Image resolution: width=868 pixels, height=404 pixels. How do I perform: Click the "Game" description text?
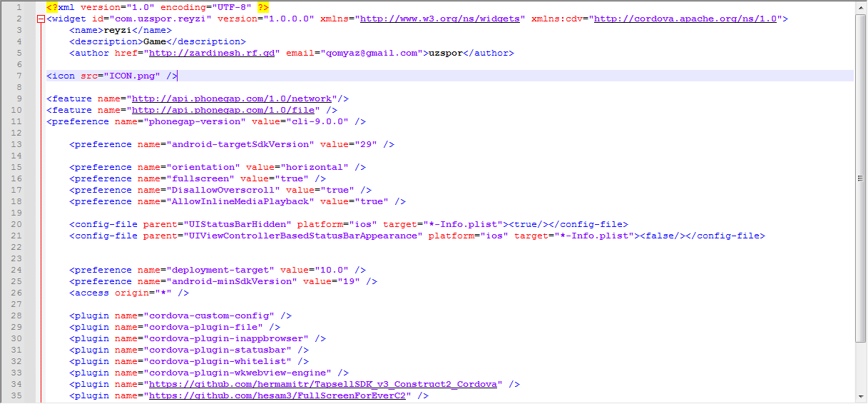pos(155,41)
